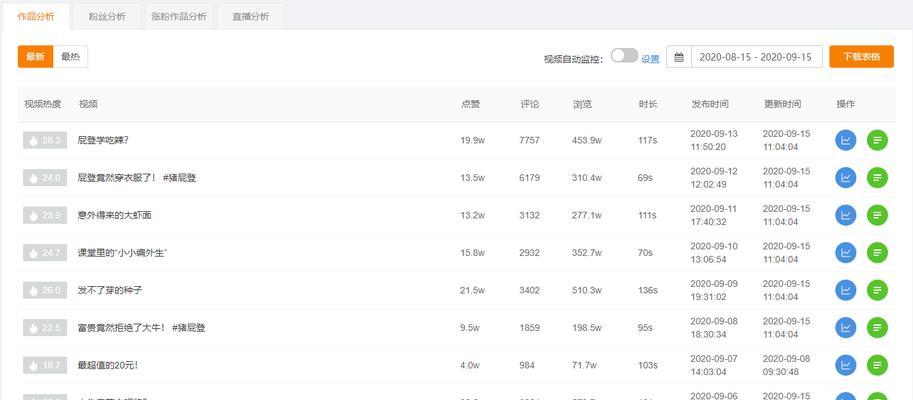Click video title 发不了芽的种子
The image size is (913, 400).
(x=110, y=290)
